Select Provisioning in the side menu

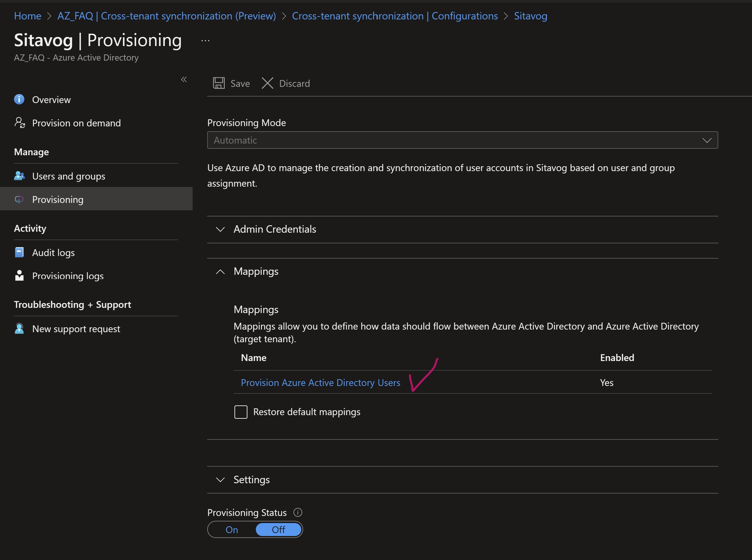click(96, 199)
